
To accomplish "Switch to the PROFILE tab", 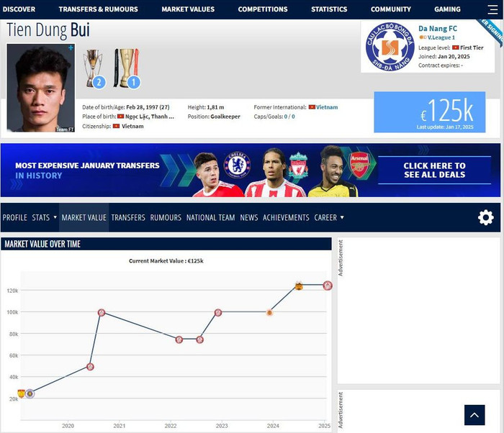I will click(15, 217).
